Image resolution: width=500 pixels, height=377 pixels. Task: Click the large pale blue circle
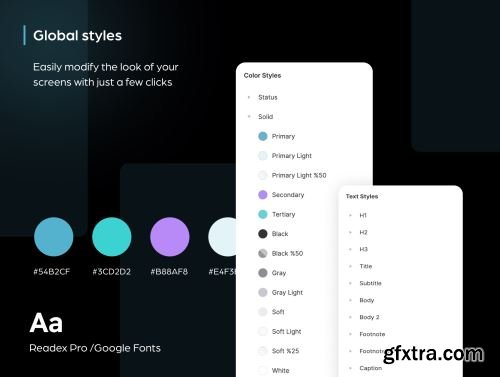(x=222, y=237)
